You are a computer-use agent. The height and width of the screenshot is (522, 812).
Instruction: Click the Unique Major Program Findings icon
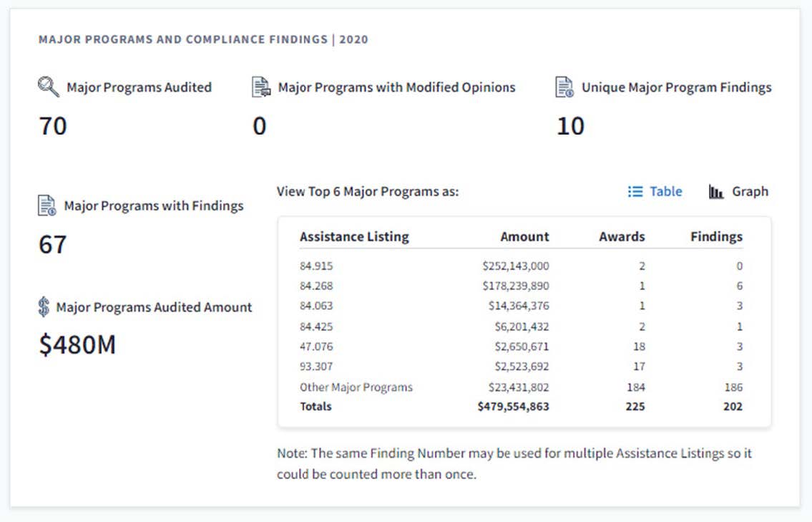click(x=565, y=87)
